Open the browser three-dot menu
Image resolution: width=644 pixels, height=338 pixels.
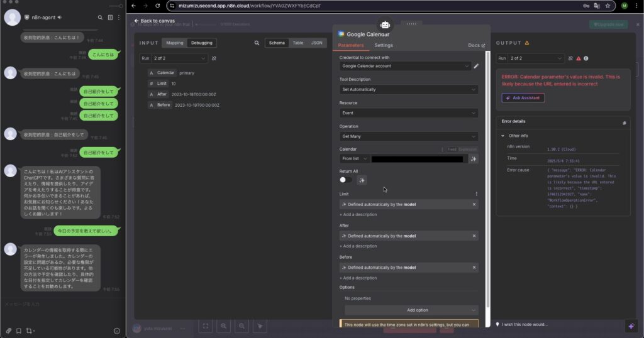point(636,6)
